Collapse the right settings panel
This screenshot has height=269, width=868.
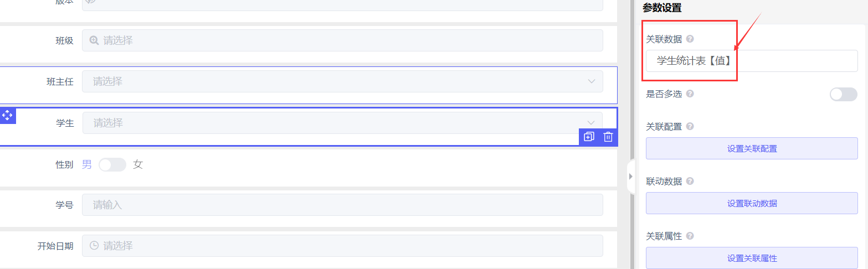pos(630,177)
